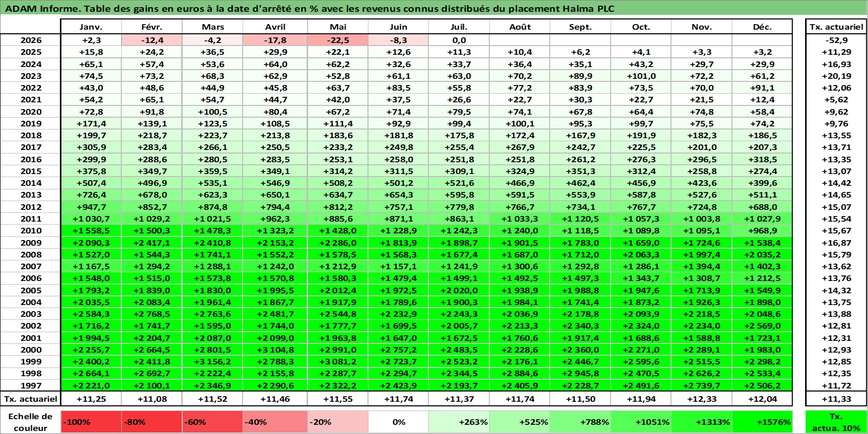The height and width of the screenshot is (434, 868).
Task: Click the -22,5 cell for Mai 2026
Action: (338, 40)
